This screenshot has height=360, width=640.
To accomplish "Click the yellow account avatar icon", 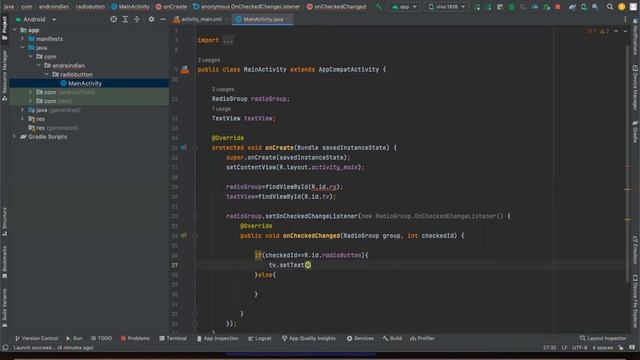I will (x=622, y=7).
